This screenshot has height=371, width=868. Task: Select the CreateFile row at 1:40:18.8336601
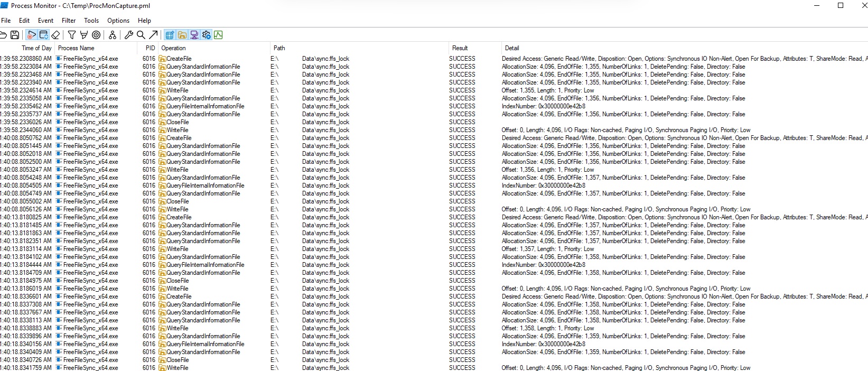434,296
